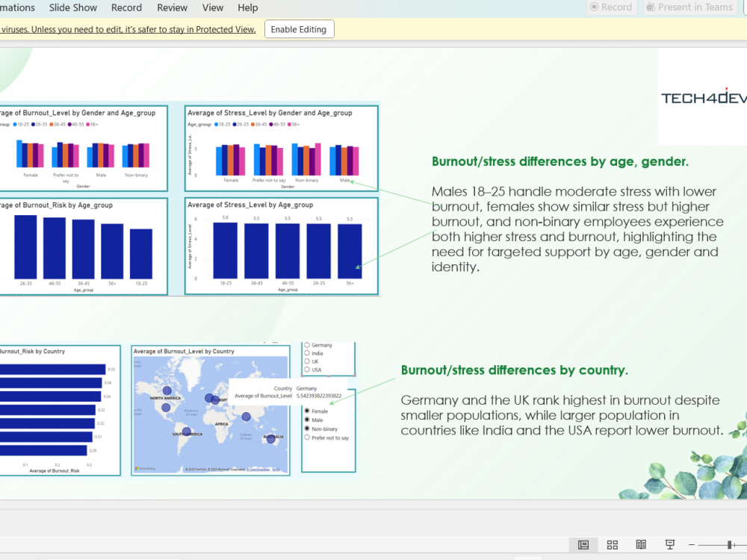Switch to Reading View

click(641, 544)
